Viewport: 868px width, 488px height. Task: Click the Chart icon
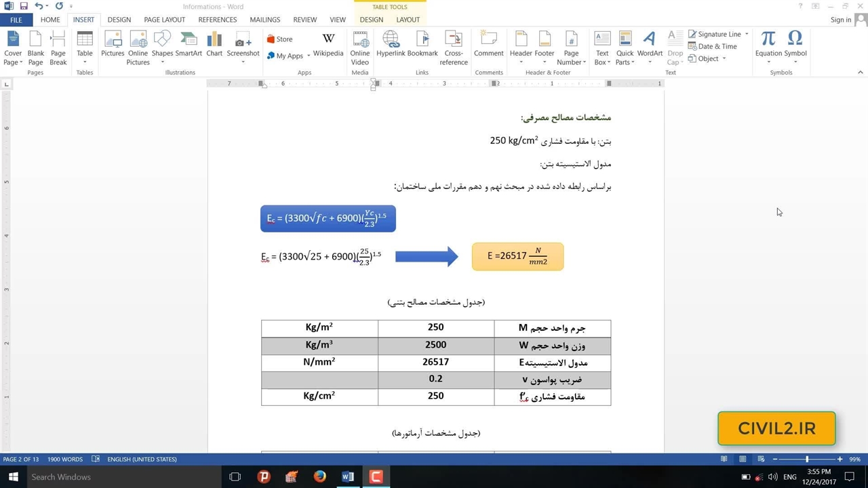(214, 46)
